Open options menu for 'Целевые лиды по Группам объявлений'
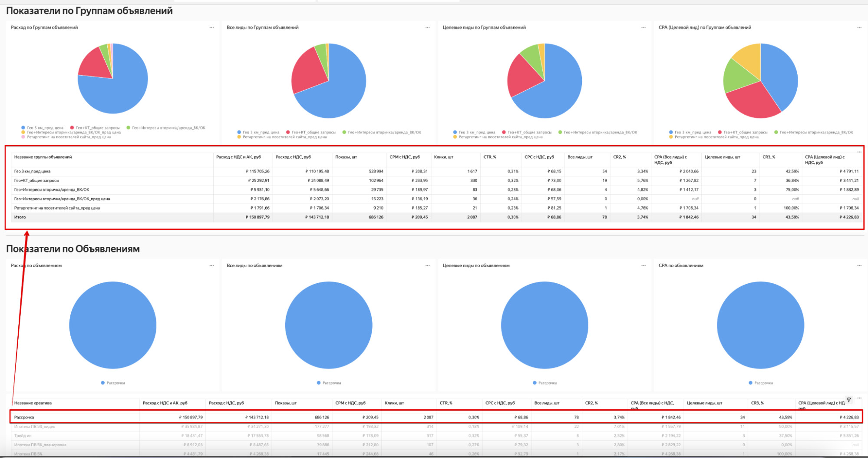This screenshot has height=458, width=868. (x=643, y=27)
